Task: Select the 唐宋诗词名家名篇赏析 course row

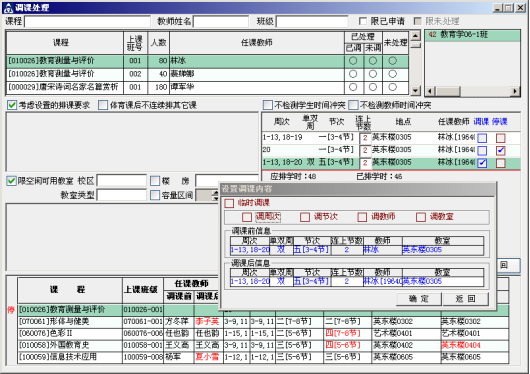Action: click(207, 87)
